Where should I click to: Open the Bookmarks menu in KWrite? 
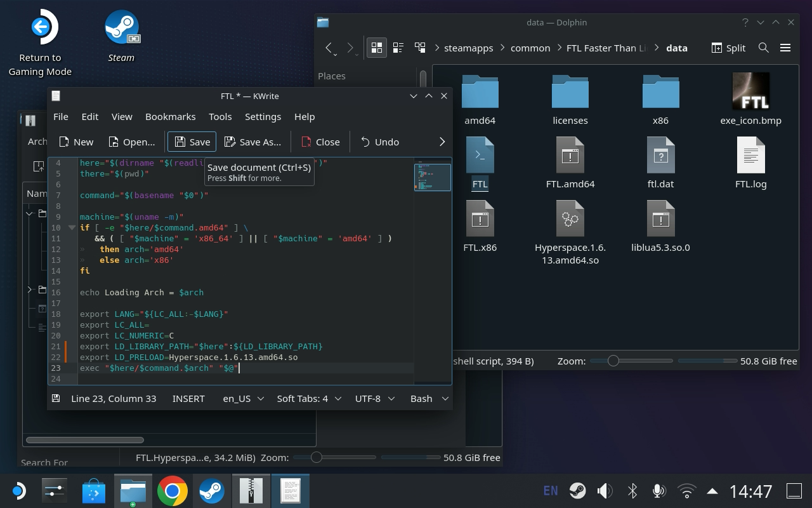[x=170, y=116]
